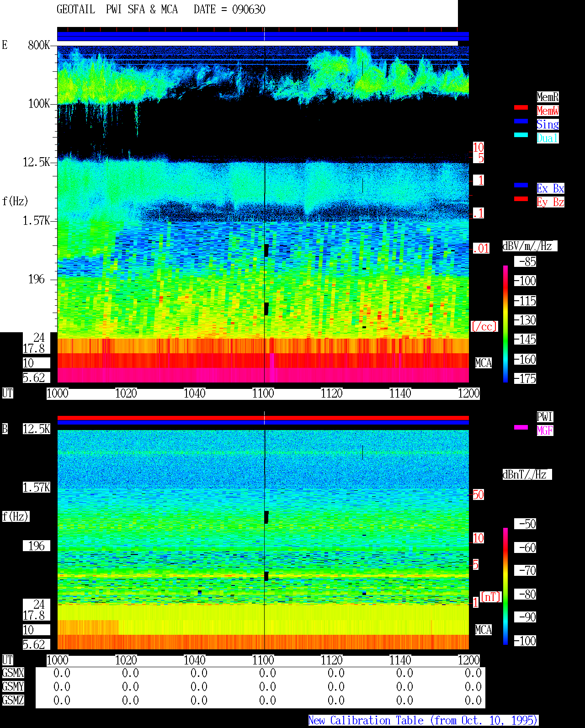Click the blue swatch beside Ex Bx
The image size is (585, 728).
click(521, 185)
